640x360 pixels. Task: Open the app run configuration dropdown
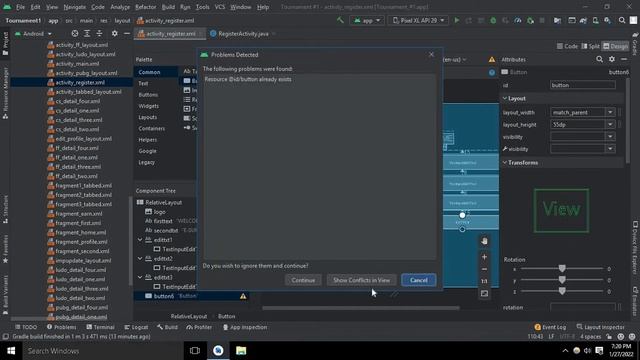tap(367, 20)
